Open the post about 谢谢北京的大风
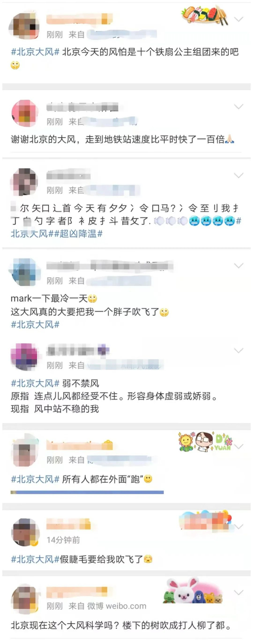The image size is (253, 644). point(123,139)
